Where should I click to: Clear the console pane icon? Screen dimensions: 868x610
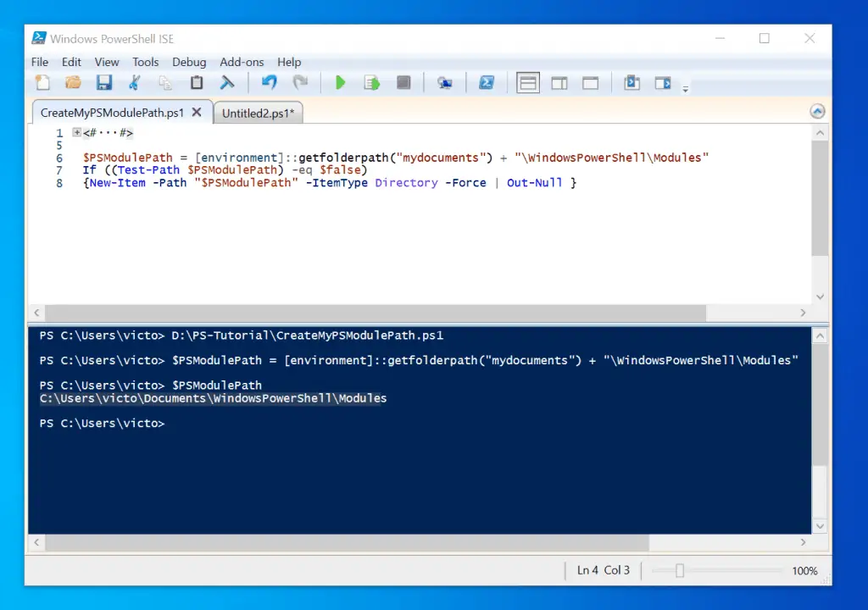(227, 83)
